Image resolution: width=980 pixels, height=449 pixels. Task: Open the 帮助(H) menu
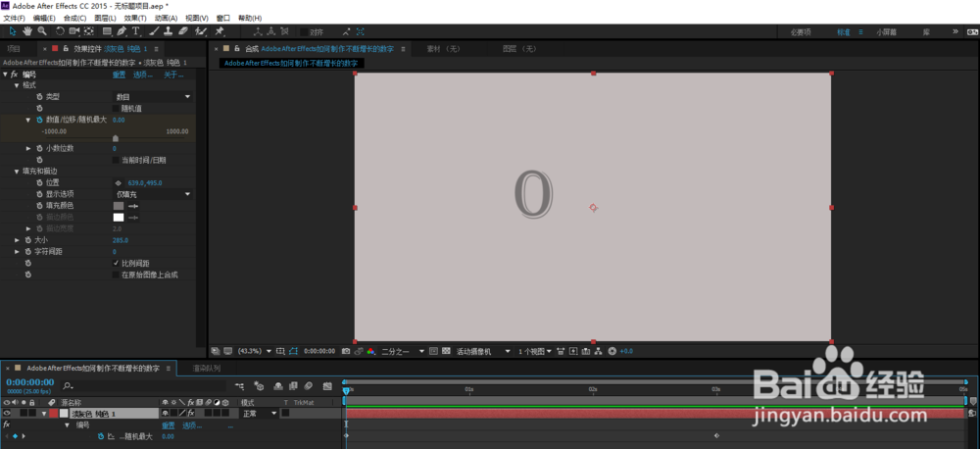[250, 18]
